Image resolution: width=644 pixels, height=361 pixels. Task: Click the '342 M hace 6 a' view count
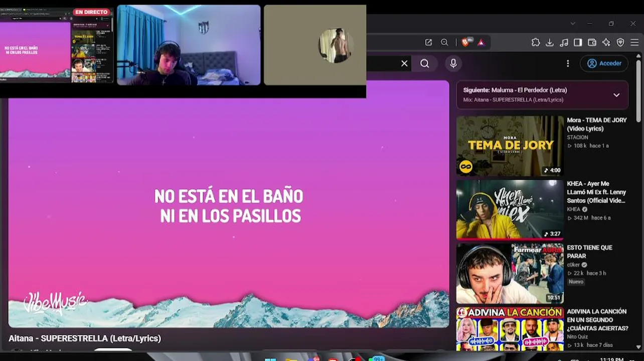point(589,218)
